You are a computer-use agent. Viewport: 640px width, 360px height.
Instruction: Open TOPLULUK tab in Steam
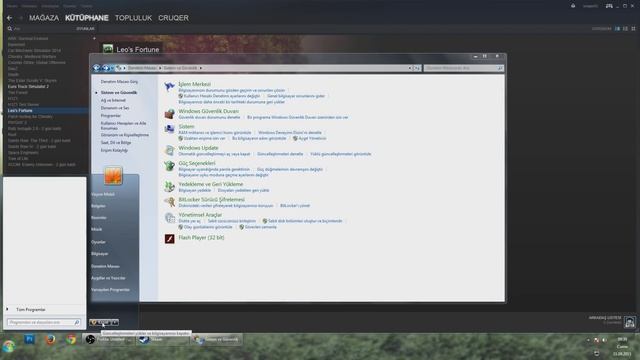(x=133, y=18)
